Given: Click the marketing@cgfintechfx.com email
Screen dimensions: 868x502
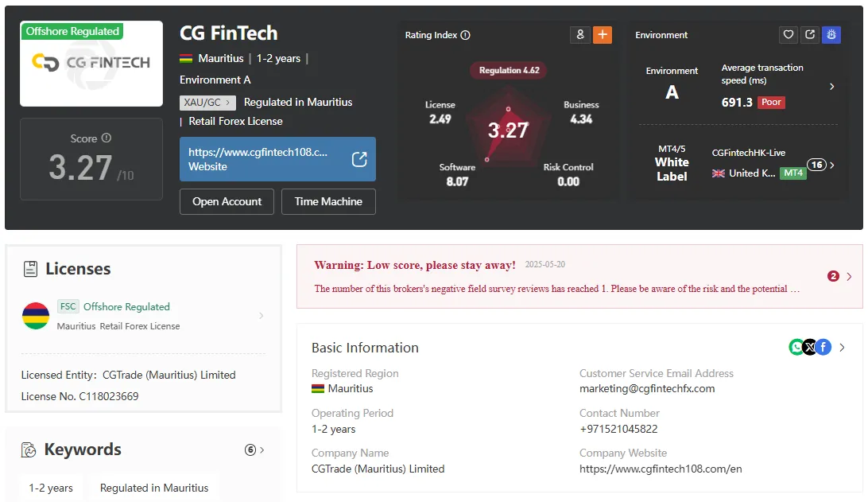Looking at the screenshot, I should [x=647, y=389].
